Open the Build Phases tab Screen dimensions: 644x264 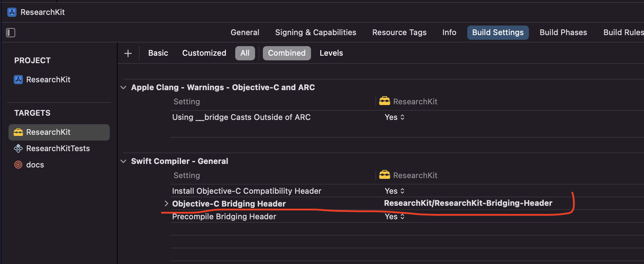(563, 33)
